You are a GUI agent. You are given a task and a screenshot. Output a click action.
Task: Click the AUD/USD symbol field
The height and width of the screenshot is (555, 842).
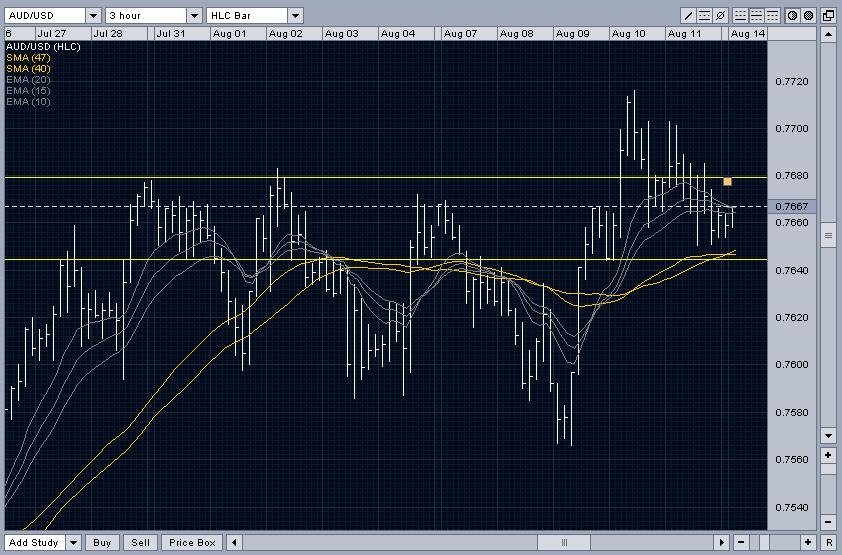pyautogui.click(x=45, y=16)
